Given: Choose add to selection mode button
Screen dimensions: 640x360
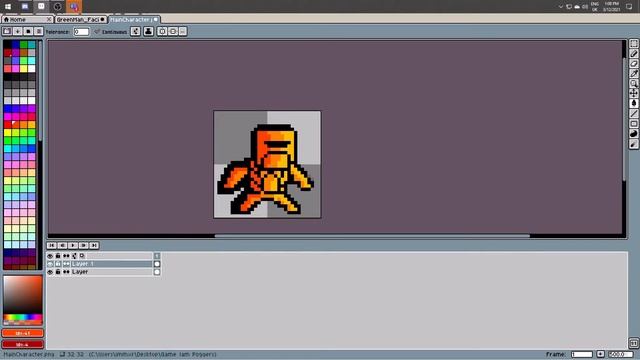Looking at the screenshot, I should (18, 31).
